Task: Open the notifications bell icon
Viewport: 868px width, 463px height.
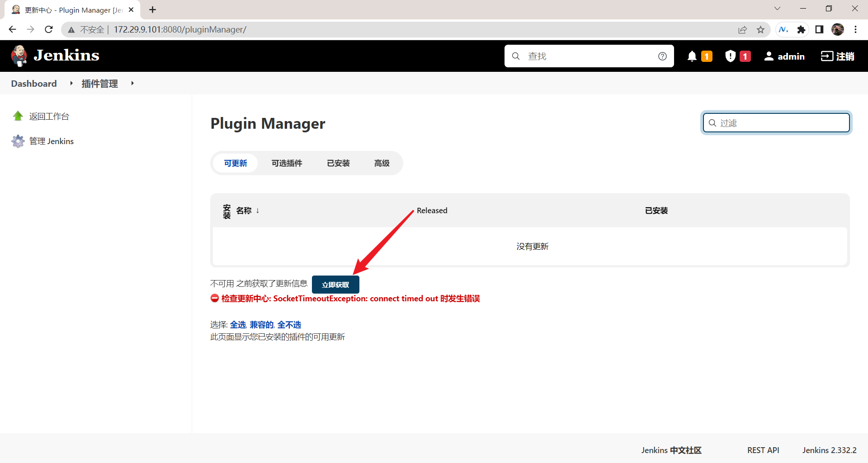Action: tap(692, 56)
